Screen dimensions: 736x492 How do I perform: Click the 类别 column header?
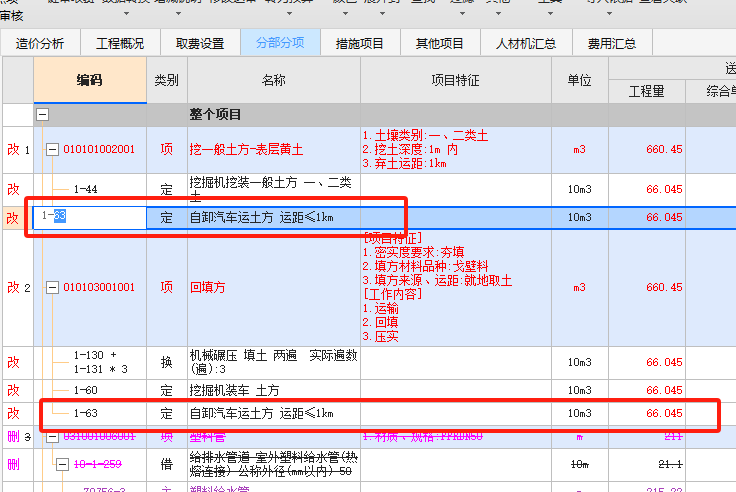click(167, 80)
